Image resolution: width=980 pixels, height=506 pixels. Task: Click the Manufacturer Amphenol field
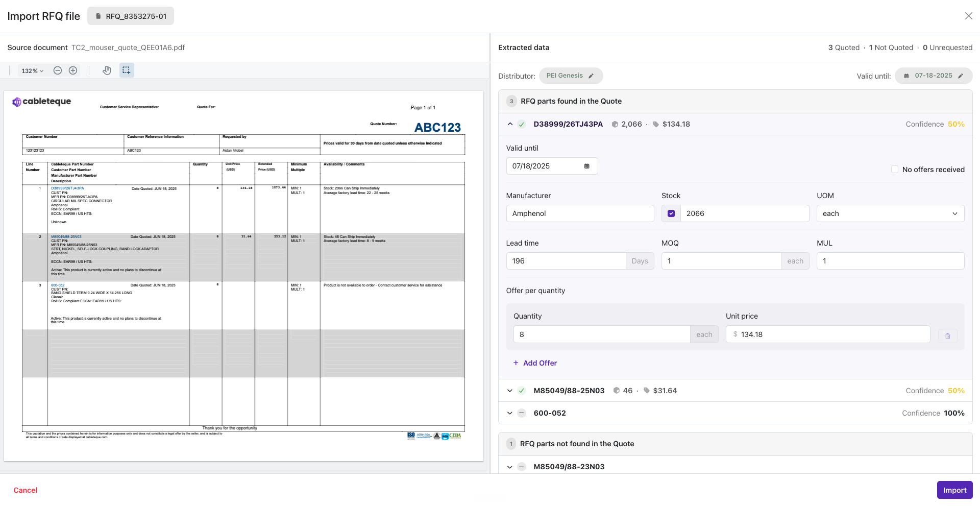[x=580, y=213]
